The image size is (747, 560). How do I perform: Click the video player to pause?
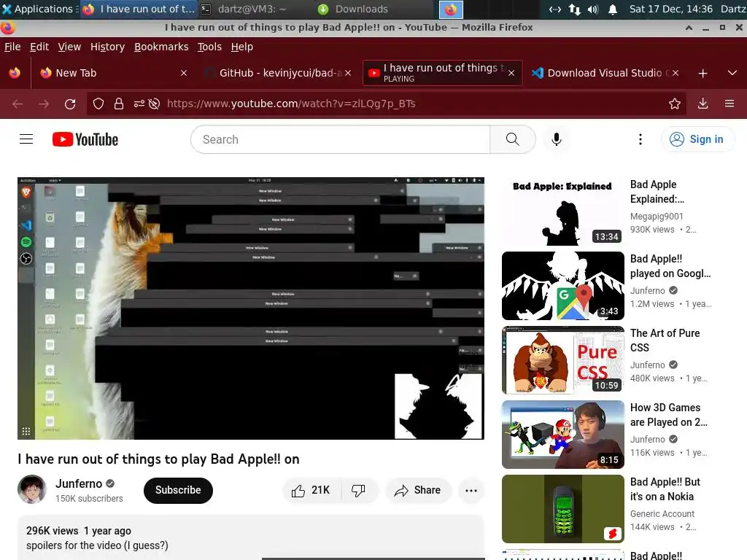251,308
